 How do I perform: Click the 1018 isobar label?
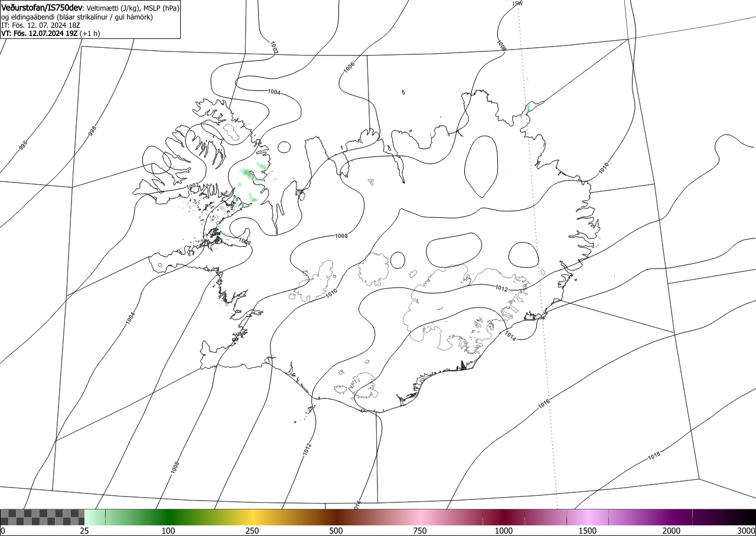click(654, 456)
